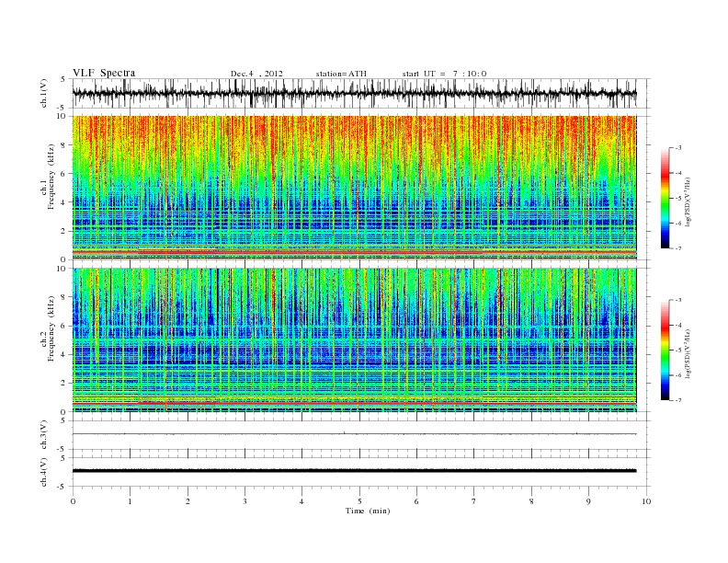Click the "-3" label on ch.1 color bar
The height and width of the screenshot is (563, 728).
tap(678, 148)
